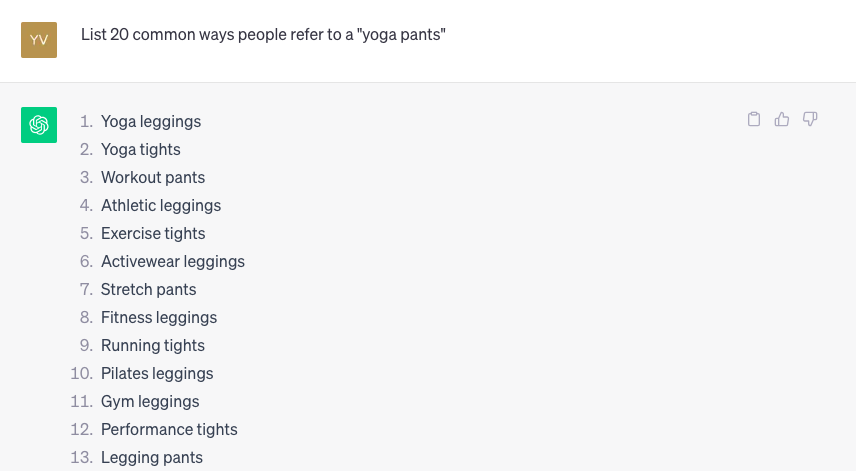The height and width of the screenshot is (471, 856).
Task: Click the number 10 list marker
Action: [81, 373]
